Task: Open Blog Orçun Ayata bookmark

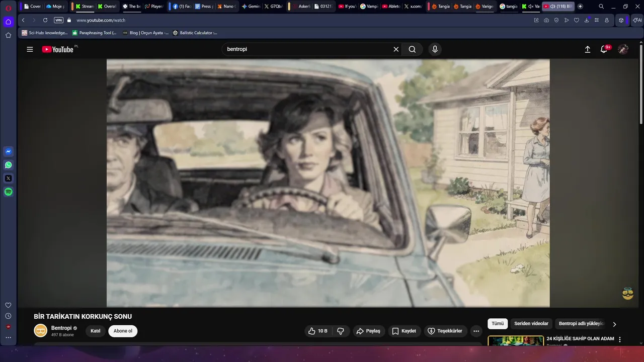Action: click(145, 33)
